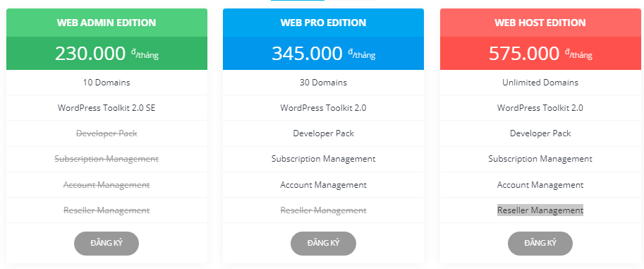Click ĐĂNG KÝ under Web Admin Edition

107,244
